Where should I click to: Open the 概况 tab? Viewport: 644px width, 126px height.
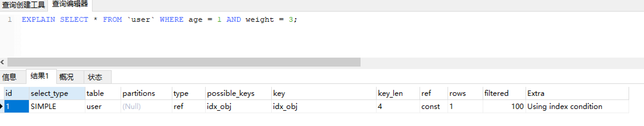66,77
